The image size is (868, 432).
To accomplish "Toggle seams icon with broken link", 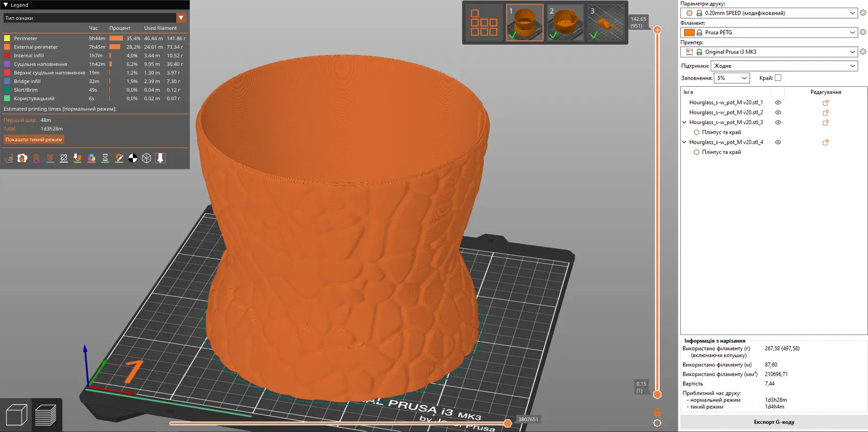I will 64,158.
